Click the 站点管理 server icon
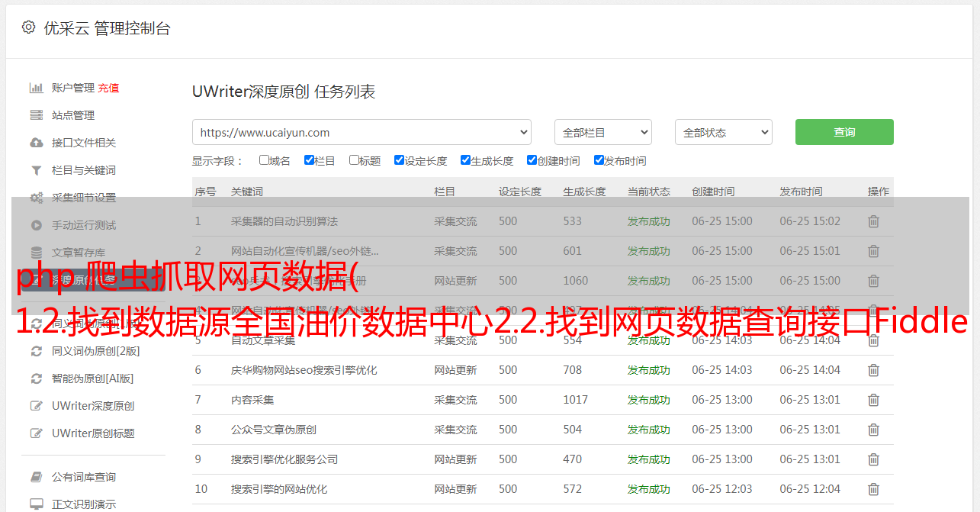Viewport: 980px width, 512px height. point(36,115)
